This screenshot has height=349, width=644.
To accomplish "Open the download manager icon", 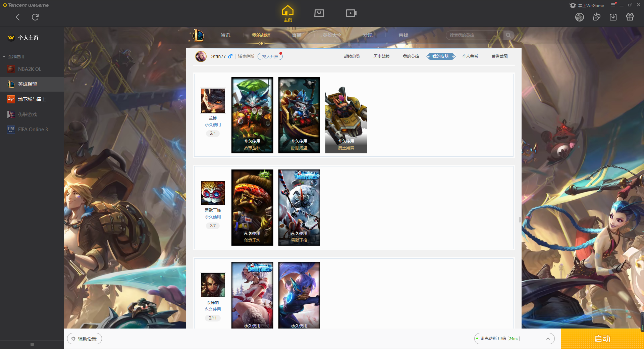I will tap(613, 17).
